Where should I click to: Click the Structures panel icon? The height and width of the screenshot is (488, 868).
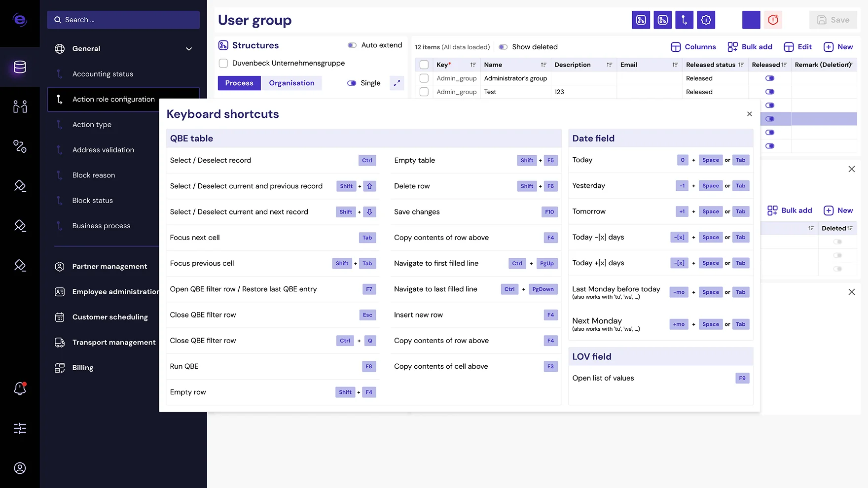point(223,45)
